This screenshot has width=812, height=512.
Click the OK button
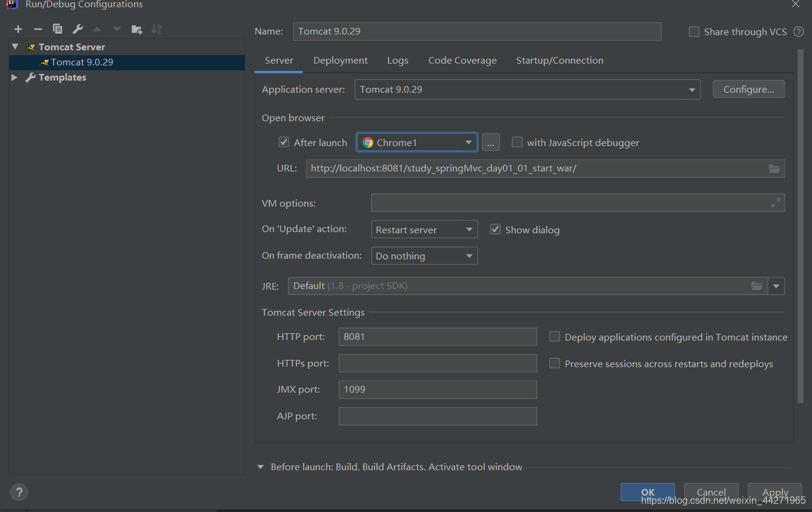click(x=648, y=492)
